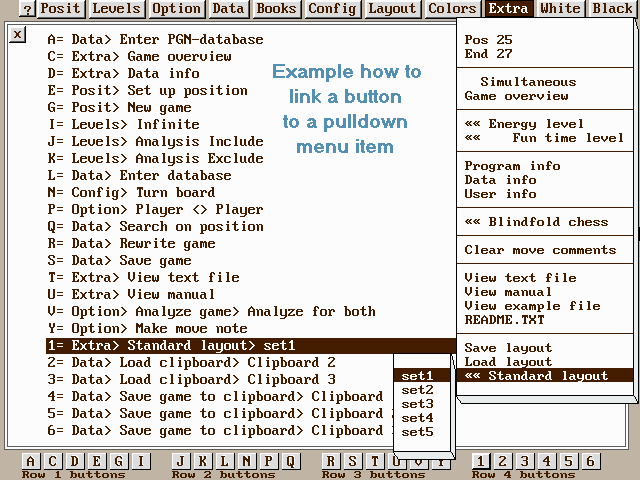The width and height of the screenshot is (640, 480).
Task: Select set3 from the layout submenu
Action: [x=418, y=404]
